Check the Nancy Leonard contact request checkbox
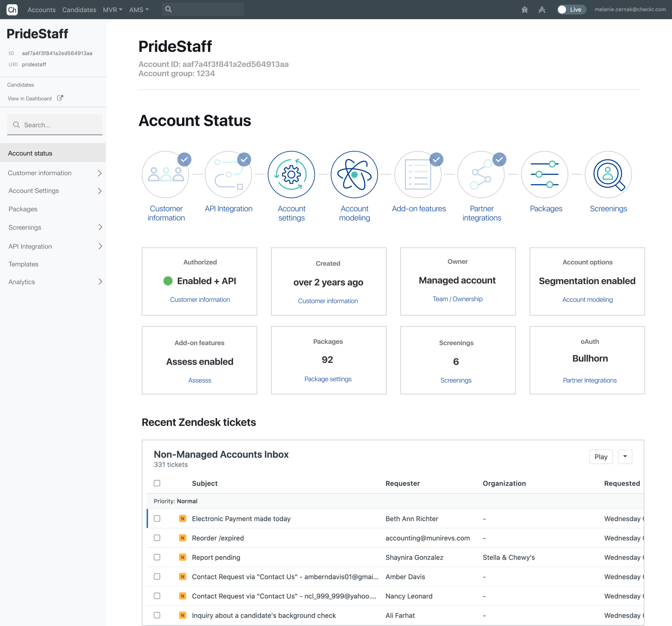 pos(157,596)
